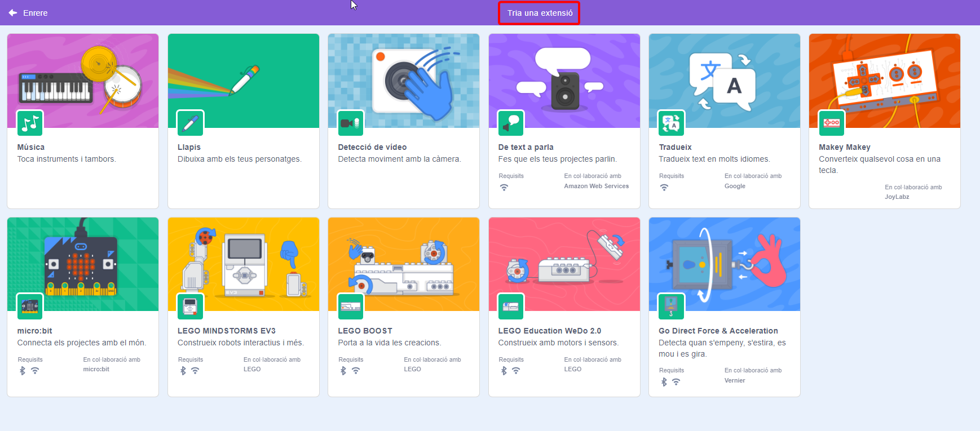The width and height of the screenshot is (980, 431).
Task: Add the Makey Makey extension by its title
Action: pos(844,147)
